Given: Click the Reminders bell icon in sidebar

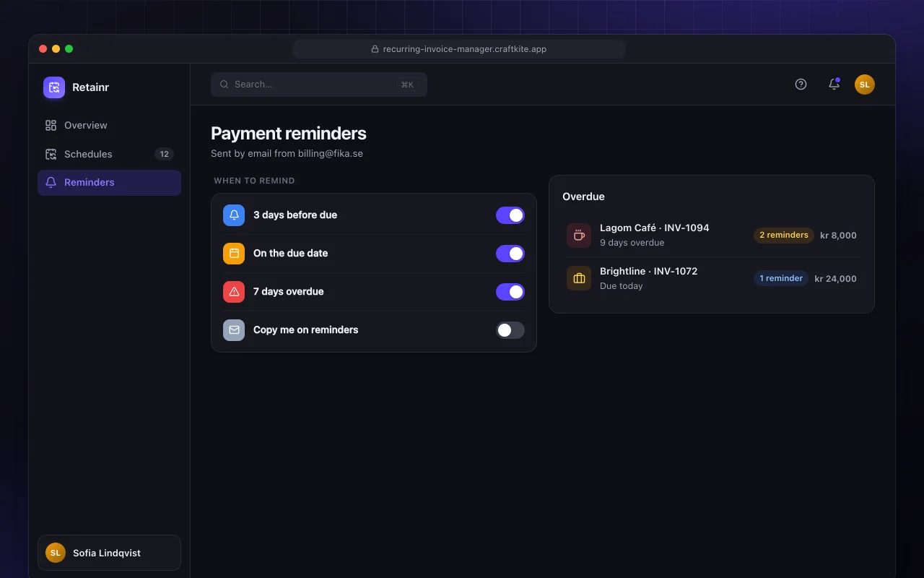Looking at the screenshot, I should [x=51, y=183].
